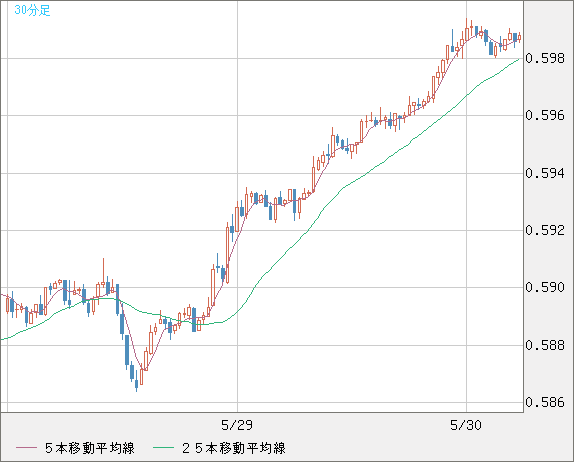Click the green 25-period MA legend line
Viewport: 574px width, 462px height.
pos(163,448)
